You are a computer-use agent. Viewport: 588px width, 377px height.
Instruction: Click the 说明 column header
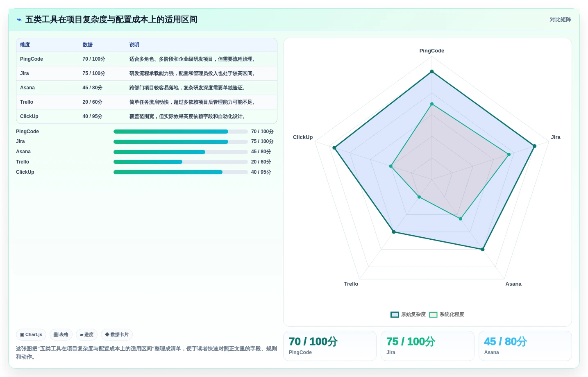pyautogui.click(x=134, y=45)
